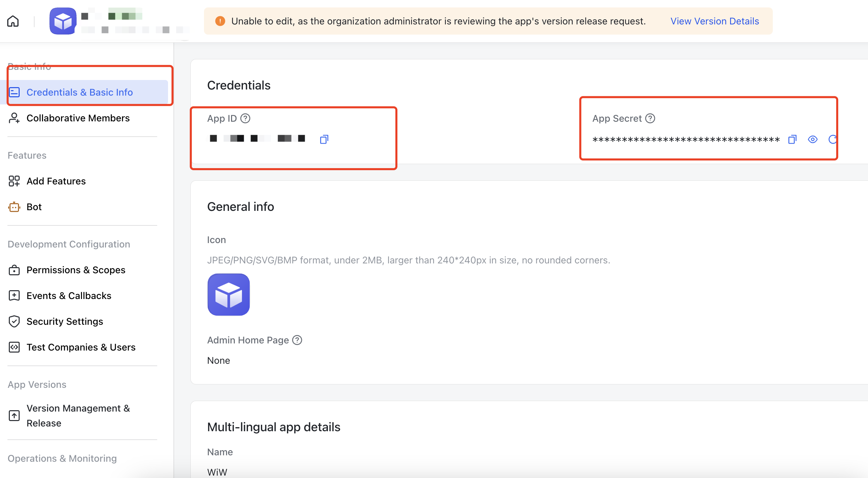Open App Secret help question icon
The image size is (868, 478).
tap(650, 118)
